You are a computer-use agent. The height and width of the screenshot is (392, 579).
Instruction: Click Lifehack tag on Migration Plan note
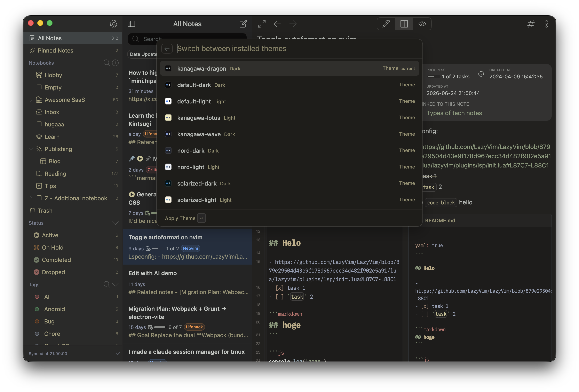point(194,327)
